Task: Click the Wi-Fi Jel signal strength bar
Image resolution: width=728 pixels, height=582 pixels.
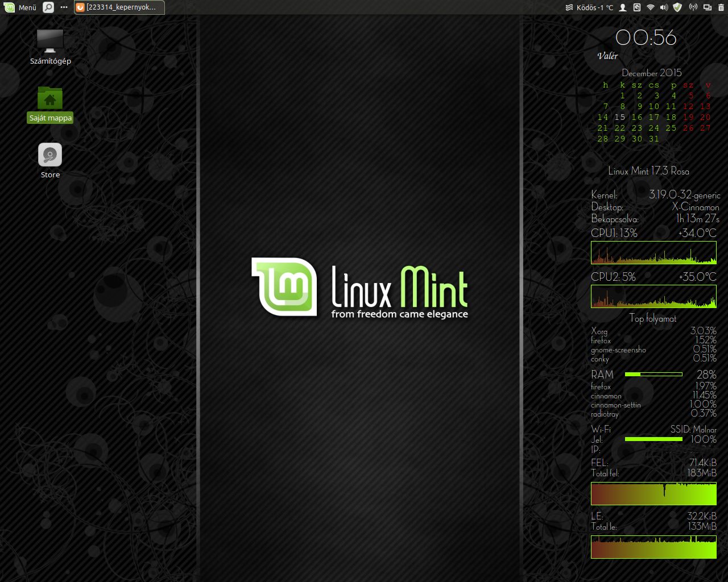Action: [653, 439]
